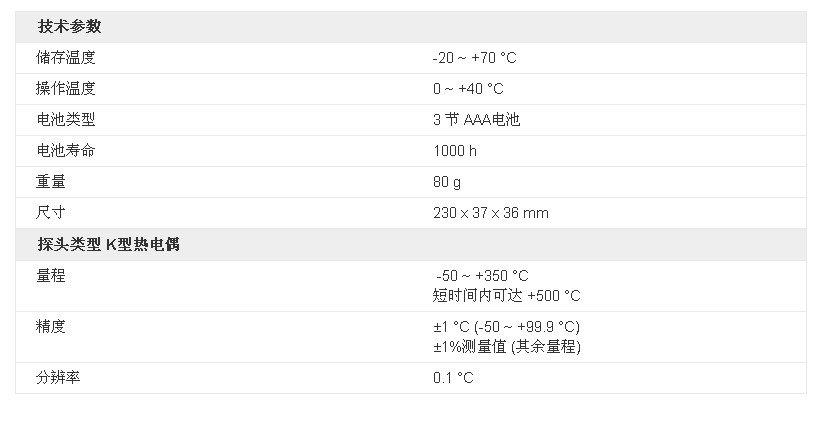
Task: Click the 短时间内可达 +500 °C text
Action: (x=506, y=296)
